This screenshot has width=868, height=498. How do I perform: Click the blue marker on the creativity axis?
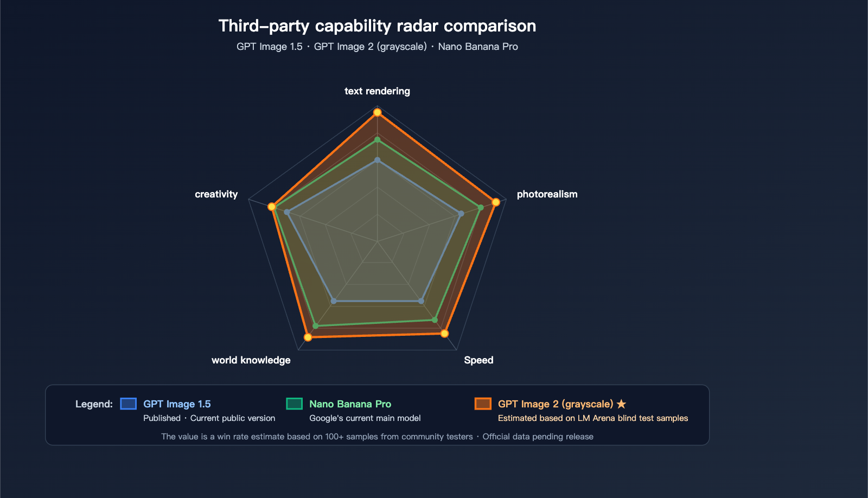pyautogui.click(x=287, y=212)
